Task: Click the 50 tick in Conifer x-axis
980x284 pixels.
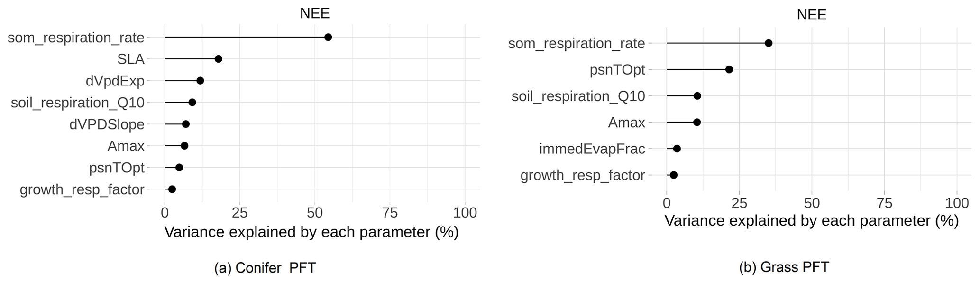Action: coord(314,213)
